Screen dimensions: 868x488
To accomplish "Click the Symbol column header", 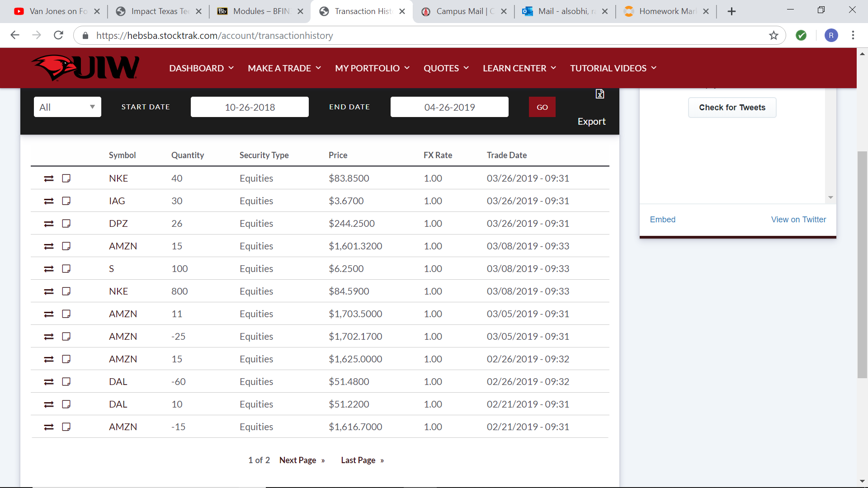I will [x=122, y=155].
